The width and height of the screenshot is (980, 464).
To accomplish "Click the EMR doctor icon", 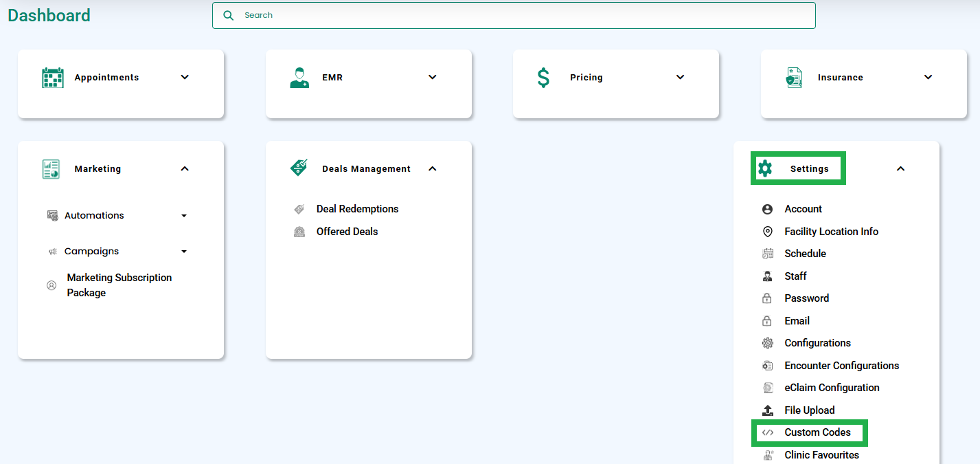I will click(299, 78).
